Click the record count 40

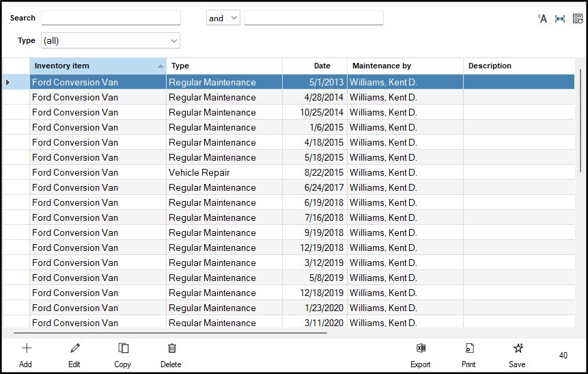[563, 356]
